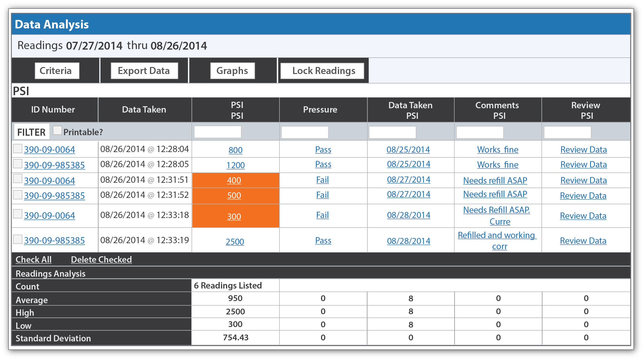This screenshot has height=360, width=644.
Task: Click Check All link
Action: (33, 260)
